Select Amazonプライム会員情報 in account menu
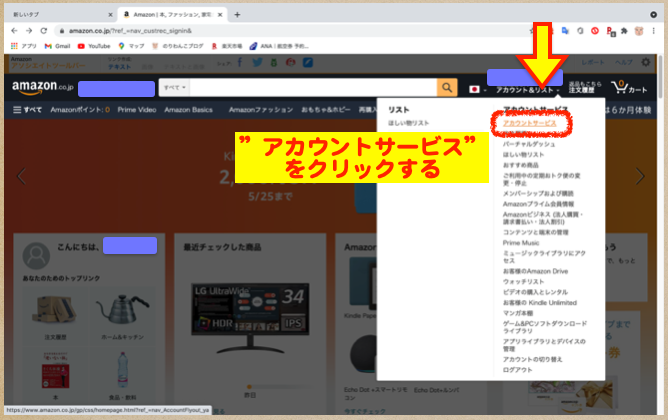 pyautogui.click(x=538, y=204)
